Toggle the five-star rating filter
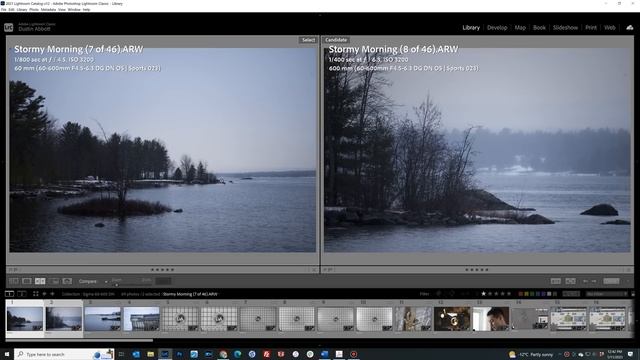The width and height of the screenshot is (640, 360). 509,294
